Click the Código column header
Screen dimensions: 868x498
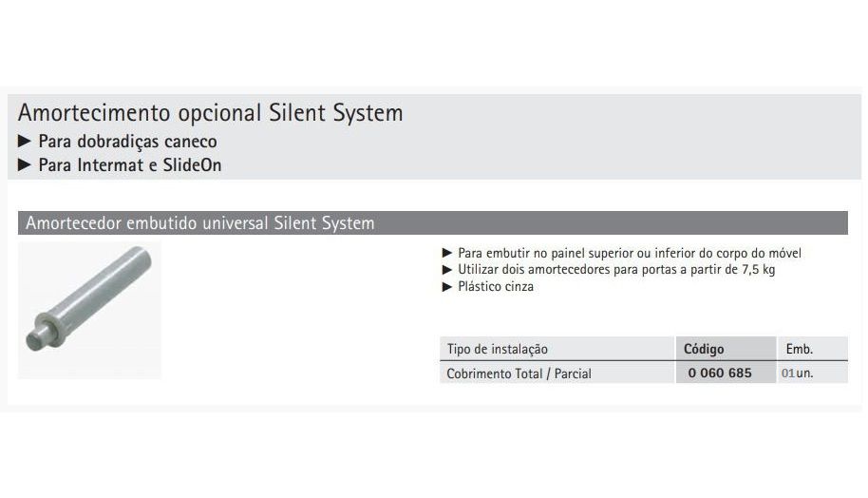[x=726, y=349]
